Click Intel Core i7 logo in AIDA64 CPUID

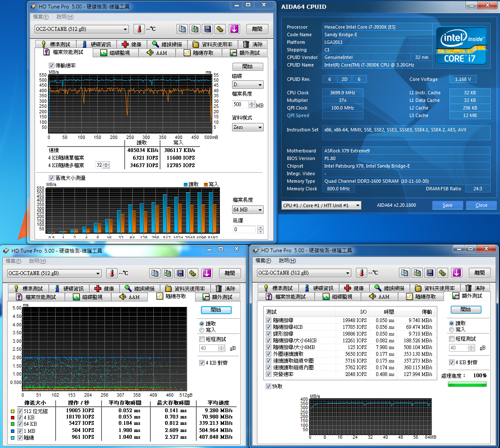pos(461,45)
